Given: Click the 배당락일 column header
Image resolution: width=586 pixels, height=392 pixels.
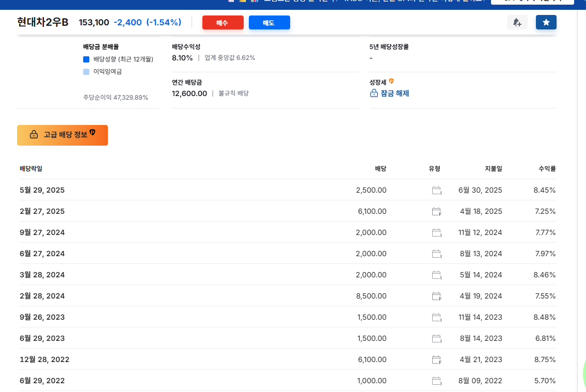Looking at the screenshot, I should coord(31,168).
